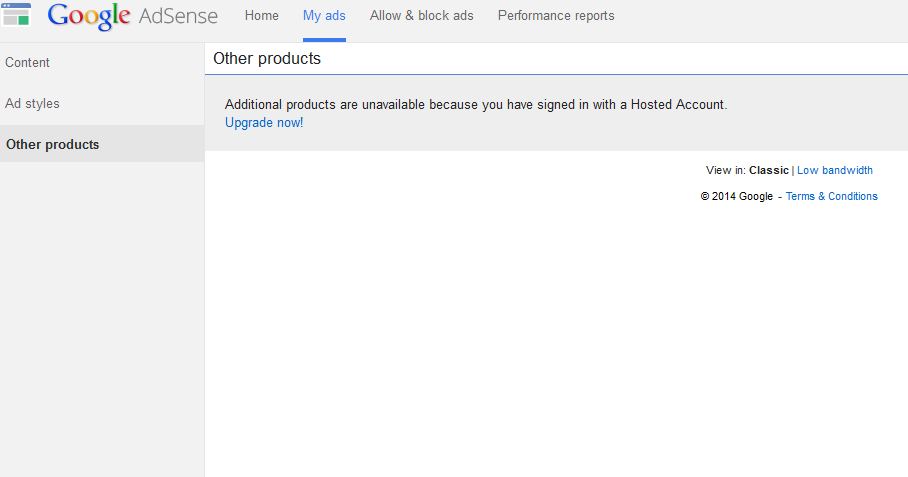Select the My ads tab
The image size is (908, 477).
[324, 16]
